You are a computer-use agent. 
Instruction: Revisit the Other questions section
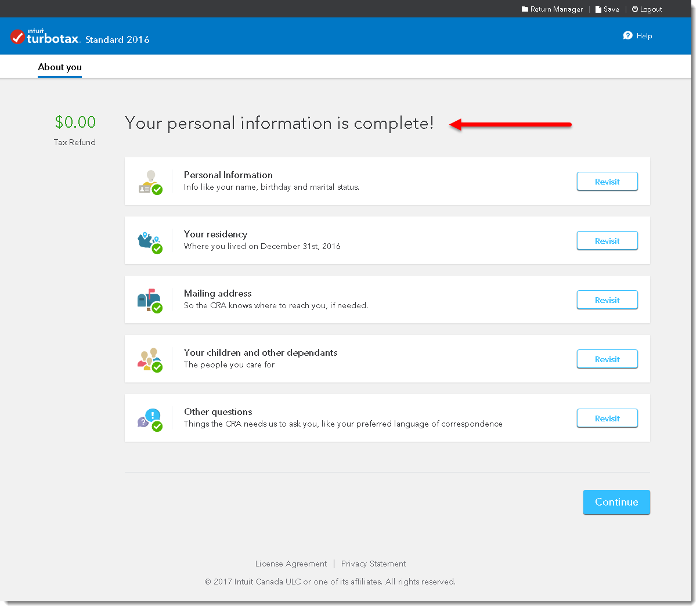[607, 418]
